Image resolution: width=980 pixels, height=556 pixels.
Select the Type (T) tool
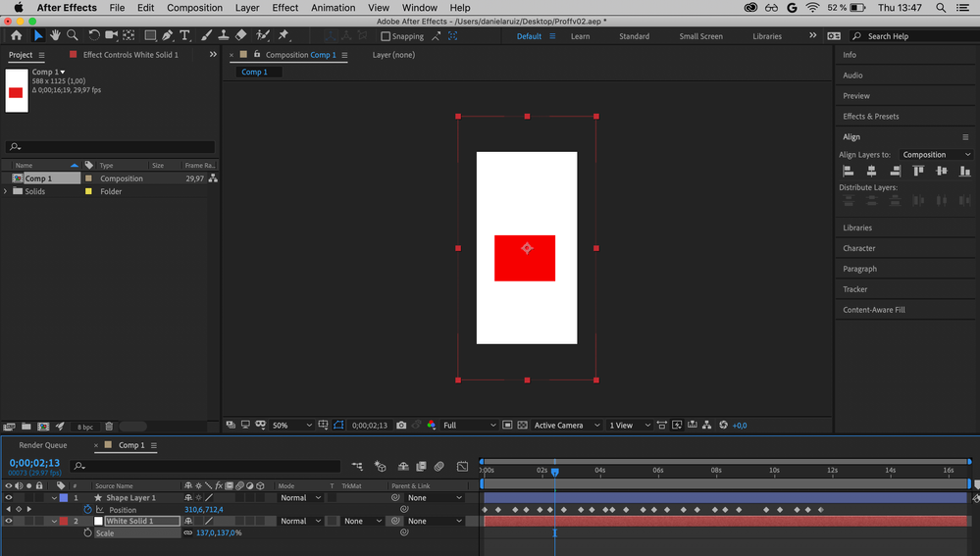[x=184, y=36]
